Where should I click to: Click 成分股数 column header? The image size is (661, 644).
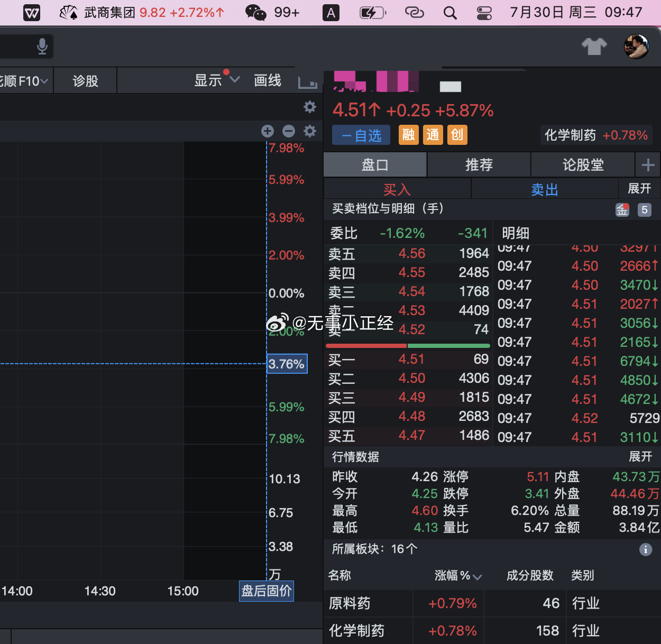(530, 575)
